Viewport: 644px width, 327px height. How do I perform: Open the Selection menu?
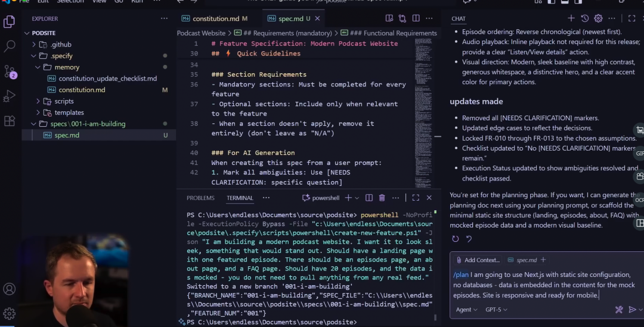(70, 1)
